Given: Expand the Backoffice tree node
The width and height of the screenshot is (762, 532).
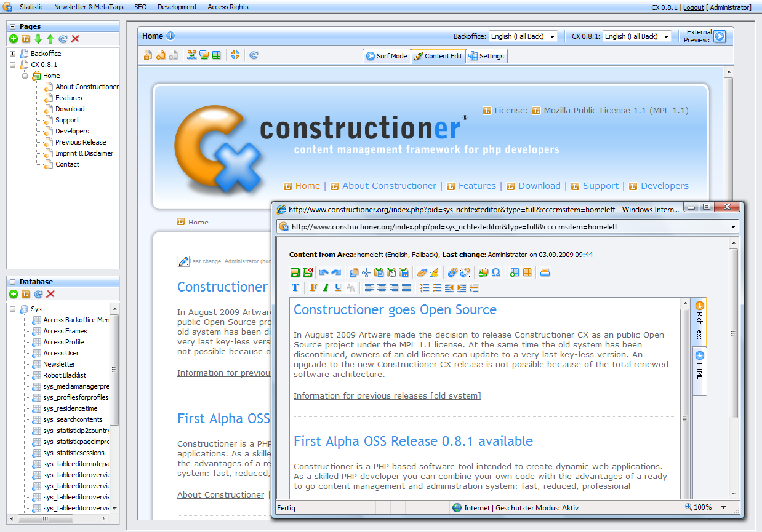Looking at the screenshot, I should point(13,54).
